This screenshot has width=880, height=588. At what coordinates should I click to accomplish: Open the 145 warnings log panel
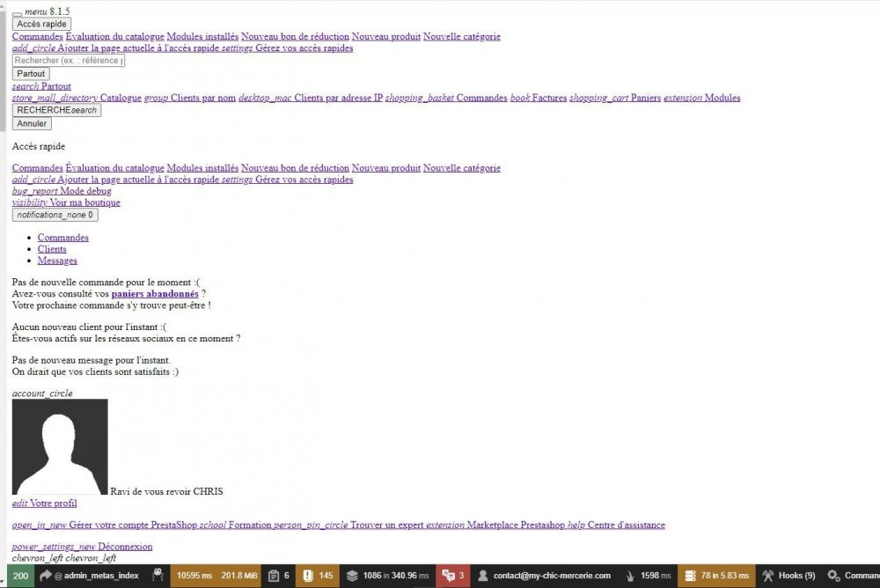coord(318,576)
